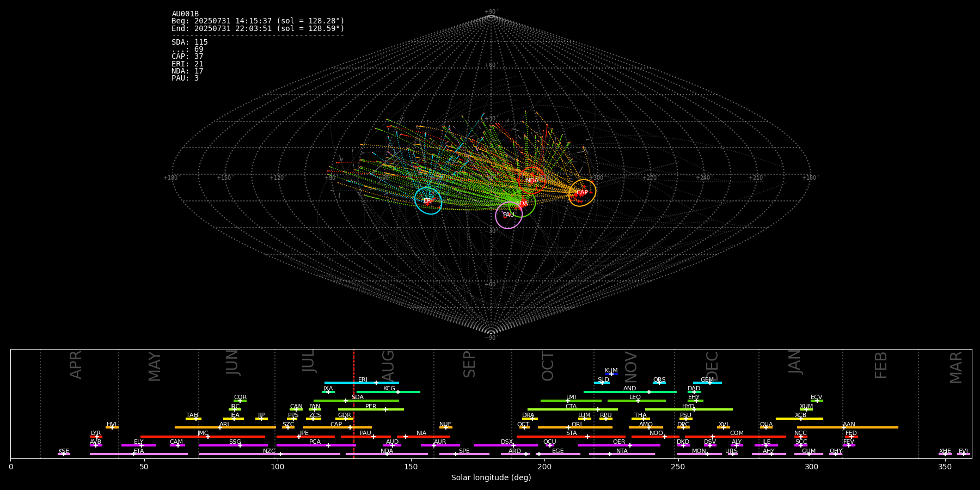Click the 'ERI: 21' legend line
The height and width of the screenshot is (490, 980).
click(x=187, y=64)
